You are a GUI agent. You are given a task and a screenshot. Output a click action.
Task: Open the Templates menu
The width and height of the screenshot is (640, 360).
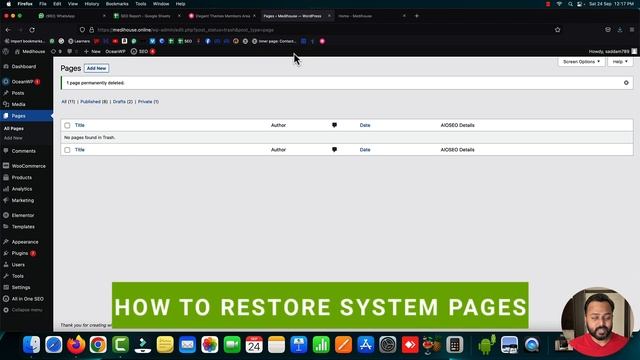(x=23, y=227)
